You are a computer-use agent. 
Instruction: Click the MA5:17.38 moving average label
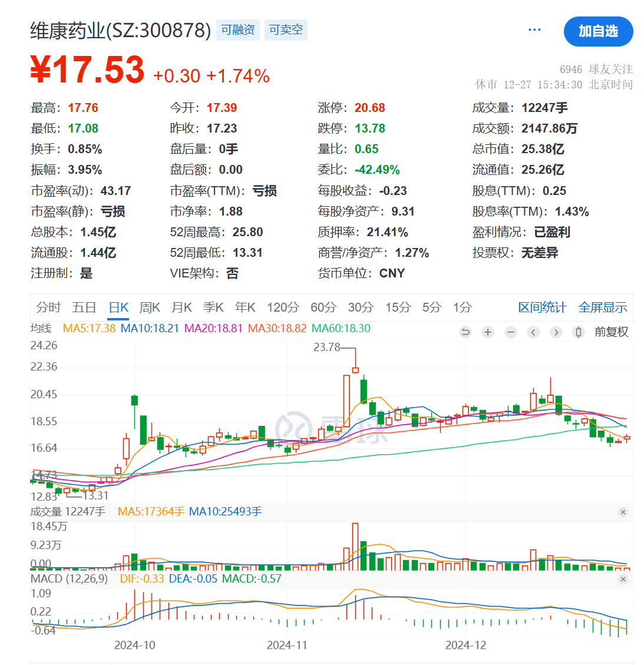[89, 328]
